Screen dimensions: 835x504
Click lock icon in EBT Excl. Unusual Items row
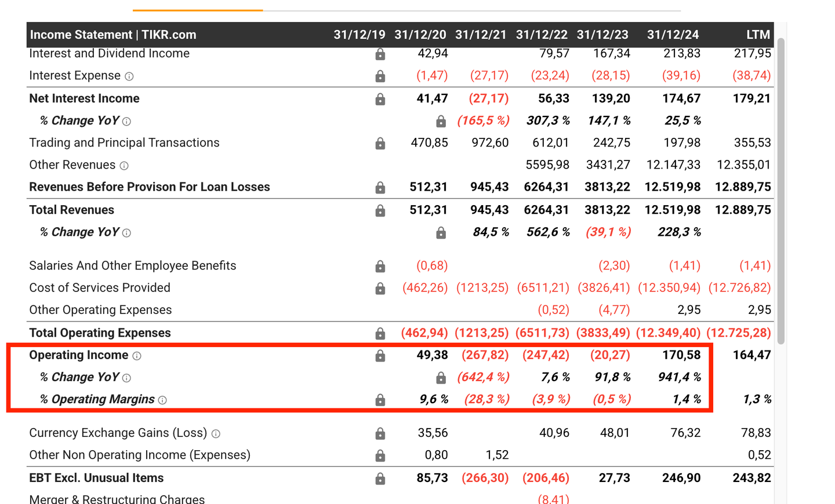click(x=380, y=479)
